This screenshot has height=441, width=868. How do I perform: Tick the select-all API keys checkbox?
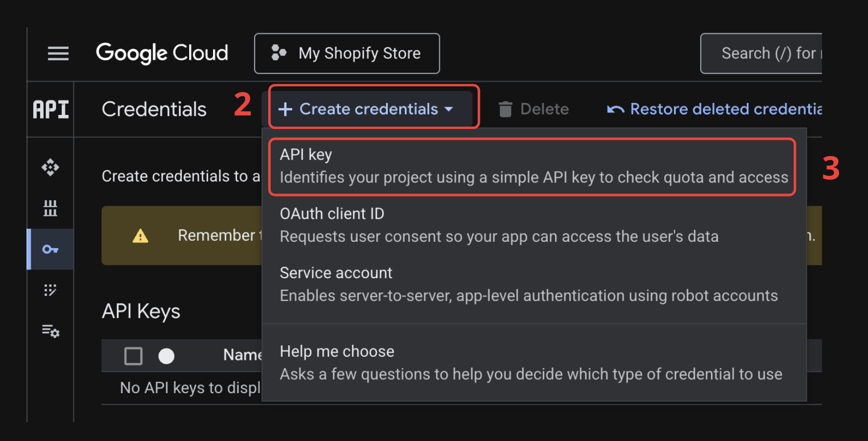(x=134, y=356)
